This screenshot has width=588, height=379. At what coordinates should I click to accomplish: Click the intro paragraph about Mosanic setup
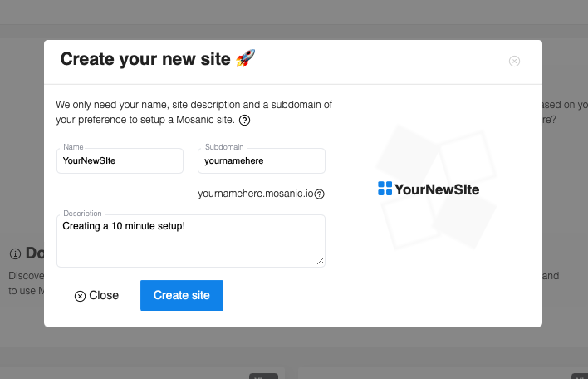(x=194, y=112)
